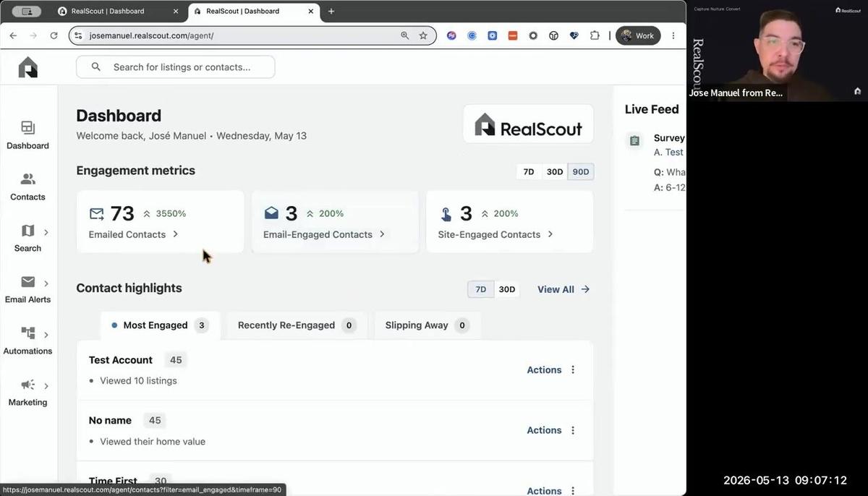This screenshot has height=496, width=868.
Task: Click the Email-Engaged Contacts label
Action: click(x=318, y=234)
